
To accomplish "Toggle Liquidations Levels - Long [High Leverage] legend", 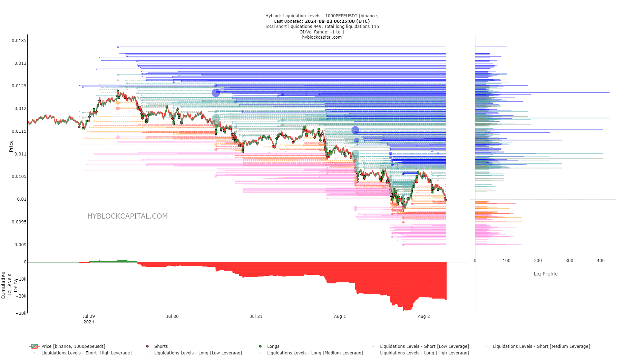I will tap(420, 353).
